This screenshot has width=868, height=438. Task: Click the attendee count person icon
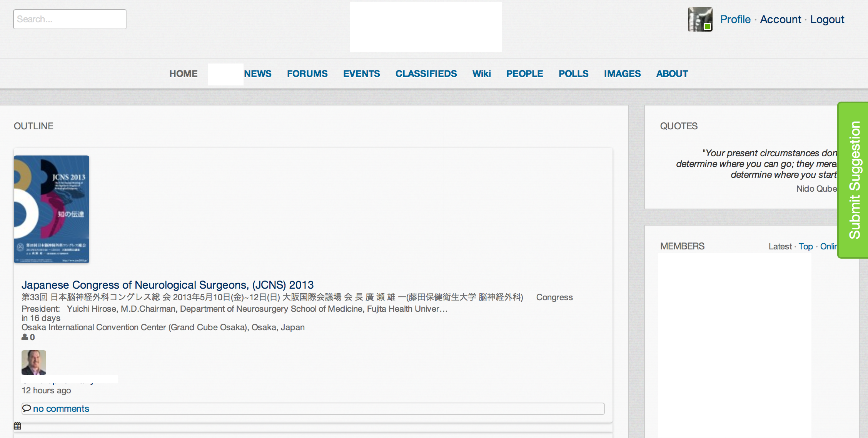tap(25, 337)
